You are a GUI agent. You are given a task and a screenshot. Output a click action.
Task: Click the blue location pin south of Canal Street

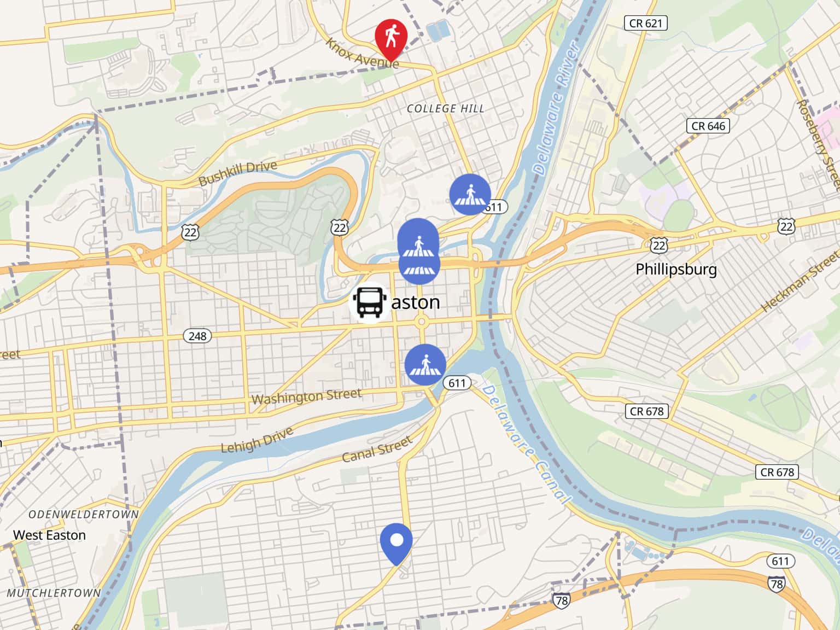click(x=396, y=544)
